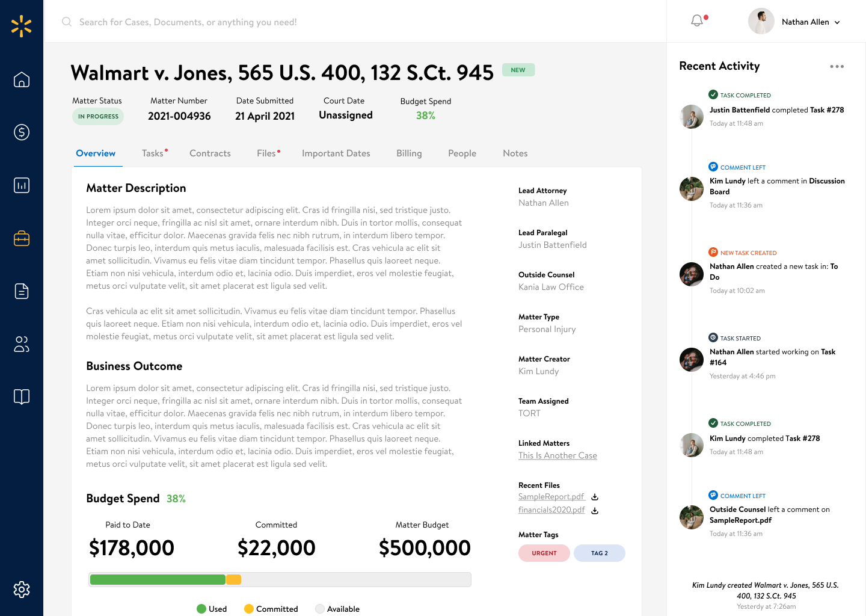Screen dimensions: 866x616
Task: Click Team Assigned value TORT
Action: (529, 413)
